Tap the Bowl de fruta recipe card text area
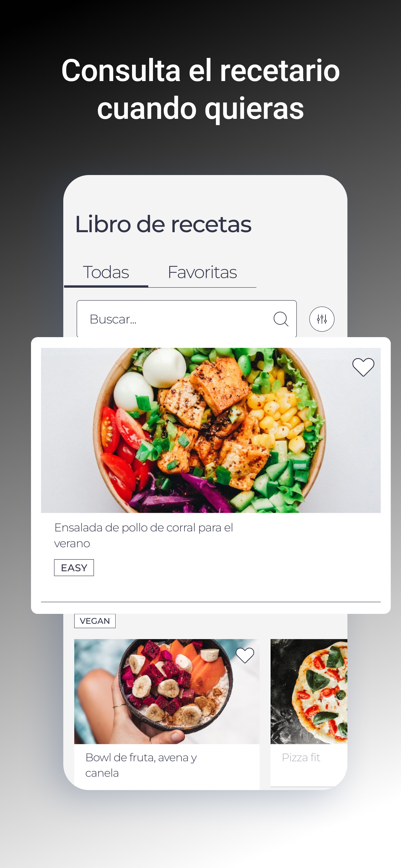The height and width of the screenshot is (868, 401). click(x=167, y=766)
